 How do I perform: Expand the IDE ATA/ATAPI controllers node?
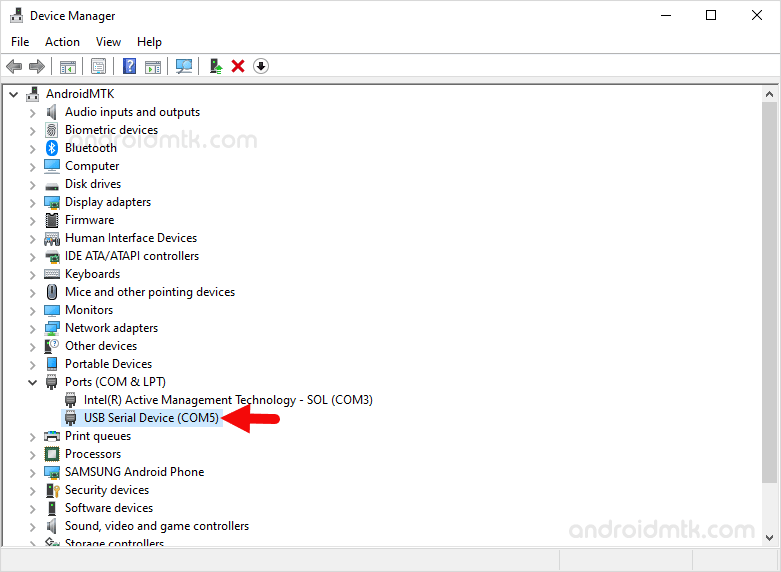(32, 257)
